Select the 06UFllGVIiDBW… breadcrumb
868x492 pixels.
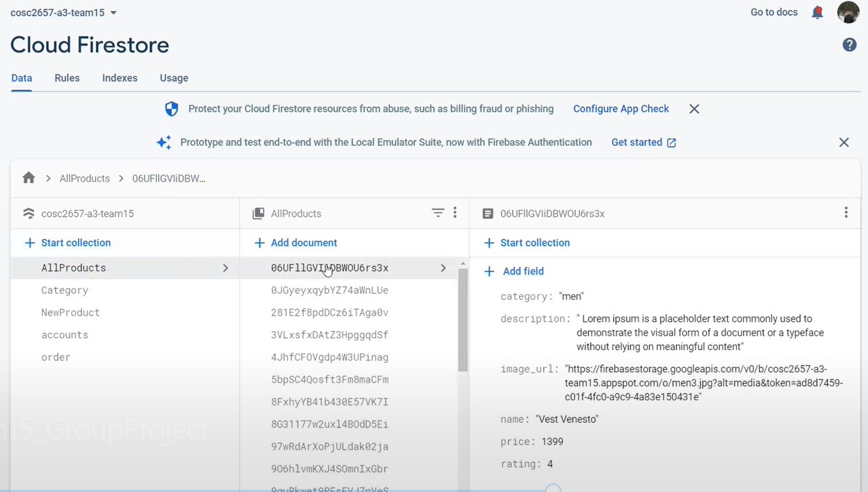(169, 178)
